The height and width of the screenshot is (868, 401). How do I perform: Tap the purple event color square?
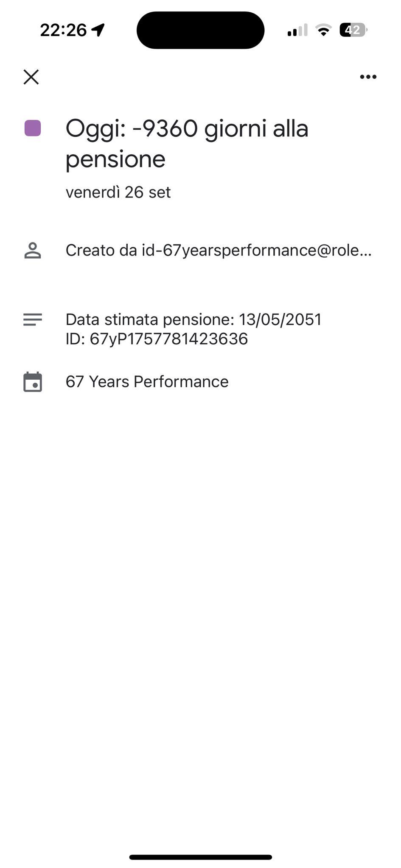click(33, 128)
